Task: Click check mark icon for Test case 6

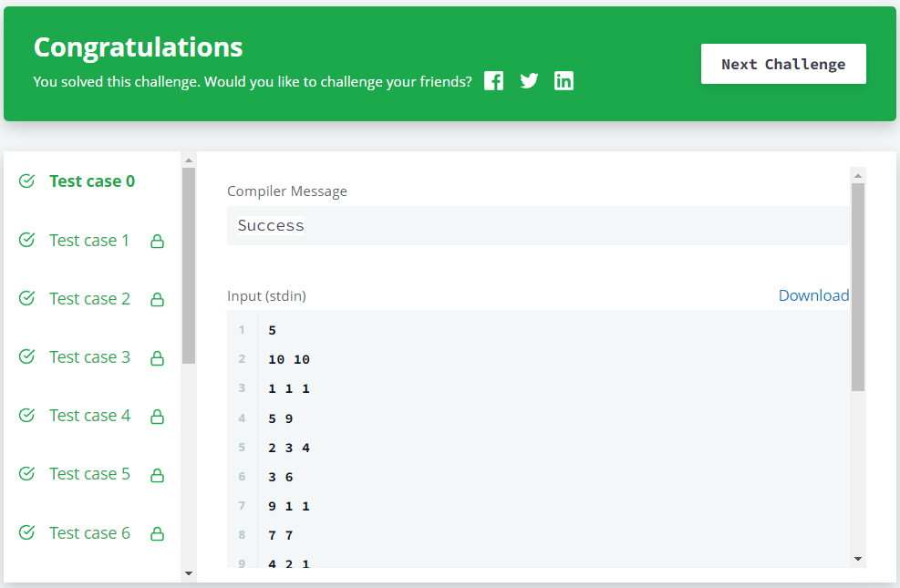Action: (26, 532)
